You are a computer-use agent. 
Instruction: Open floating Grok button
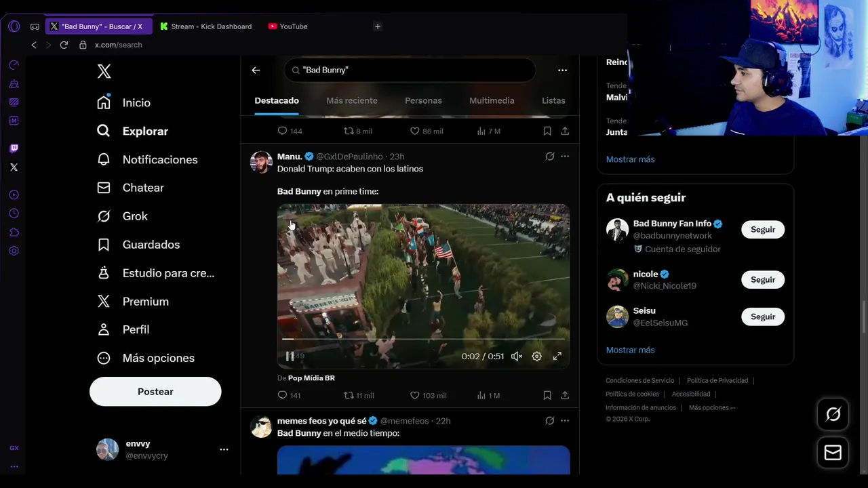833,414
